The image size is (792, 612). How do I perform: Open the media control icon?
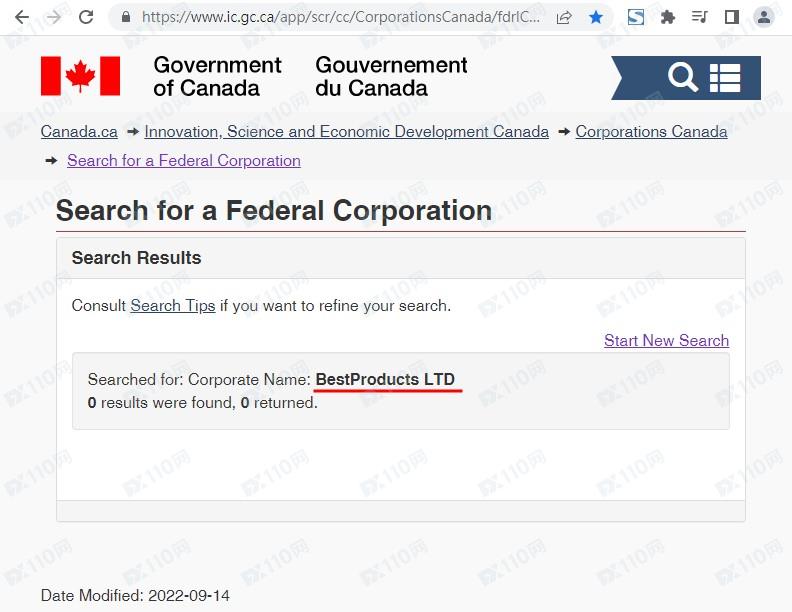[x=700, y=17]
